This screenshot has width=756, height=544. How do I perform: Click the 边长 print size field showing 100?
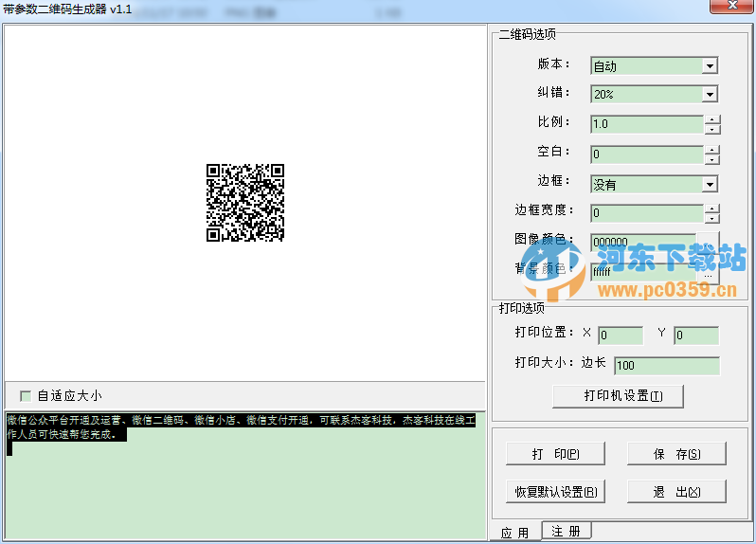[x=667, y=366]
